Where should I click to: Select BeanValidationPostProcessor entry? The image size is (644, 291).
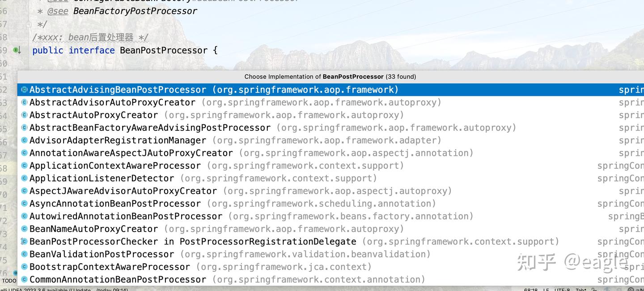click(x=330, y=254)
